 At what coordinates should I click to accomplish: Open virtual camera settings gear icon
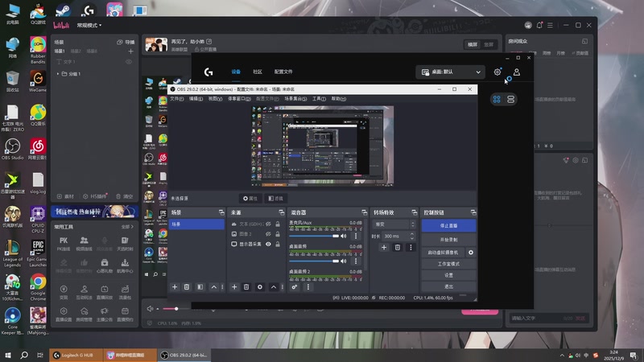click(x=471, y=253)
